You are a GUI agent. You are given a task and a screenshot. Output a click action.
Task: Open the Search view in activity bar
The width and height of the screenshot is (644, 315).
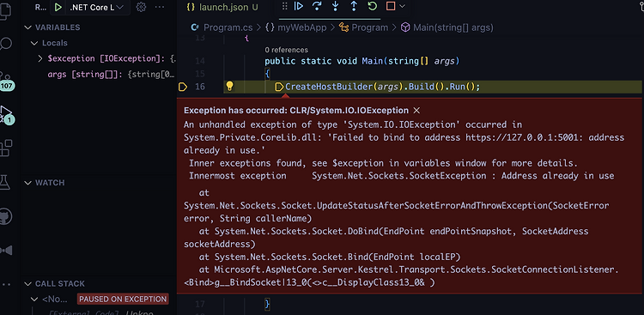(x=6, y=44)
